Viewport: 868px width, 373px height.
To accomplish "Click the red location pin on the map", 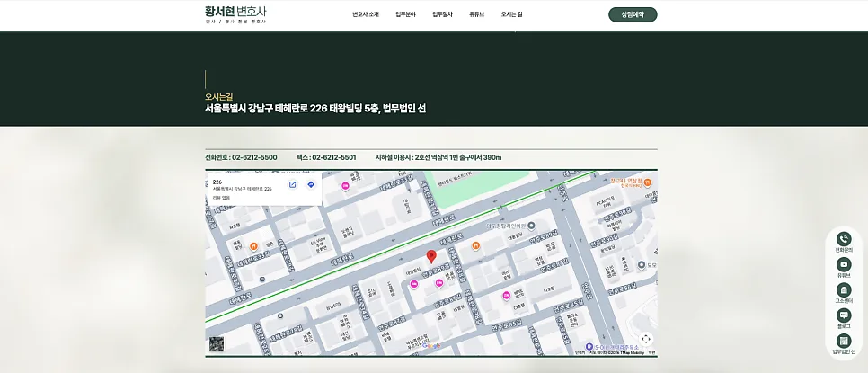I will click(431, 256).
